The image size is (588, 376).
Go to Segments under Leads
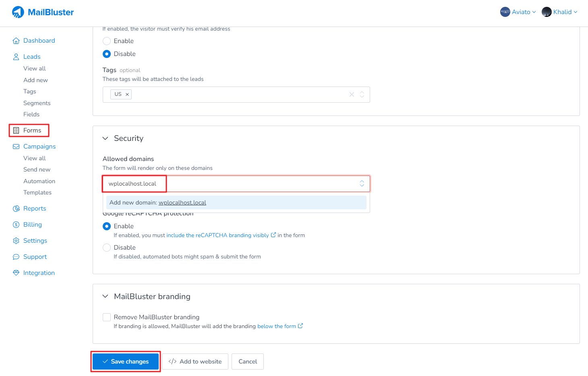pos(37,103)
